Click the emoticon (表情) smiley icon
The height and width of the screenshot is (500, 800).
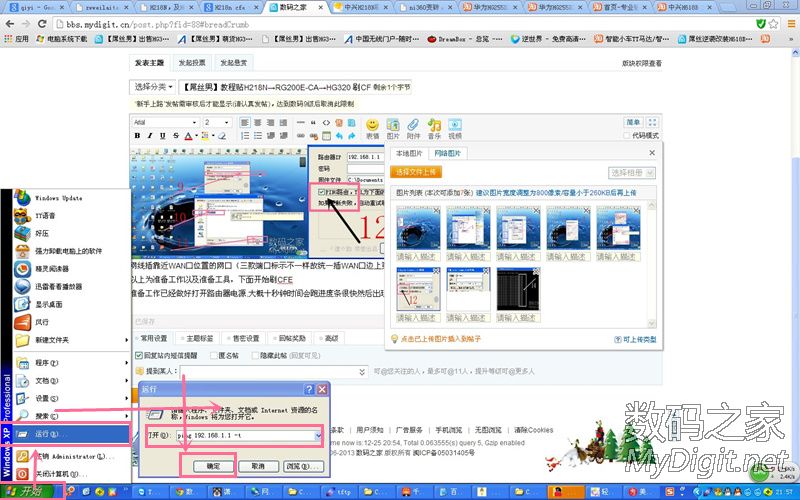click(x=372, y=125)
